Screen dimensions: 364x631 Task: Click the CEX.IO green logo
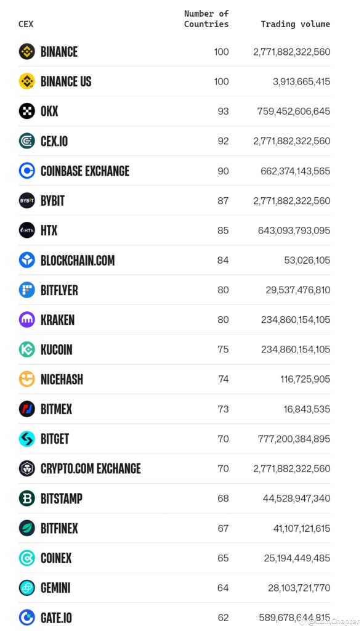(x=27, y=141)
